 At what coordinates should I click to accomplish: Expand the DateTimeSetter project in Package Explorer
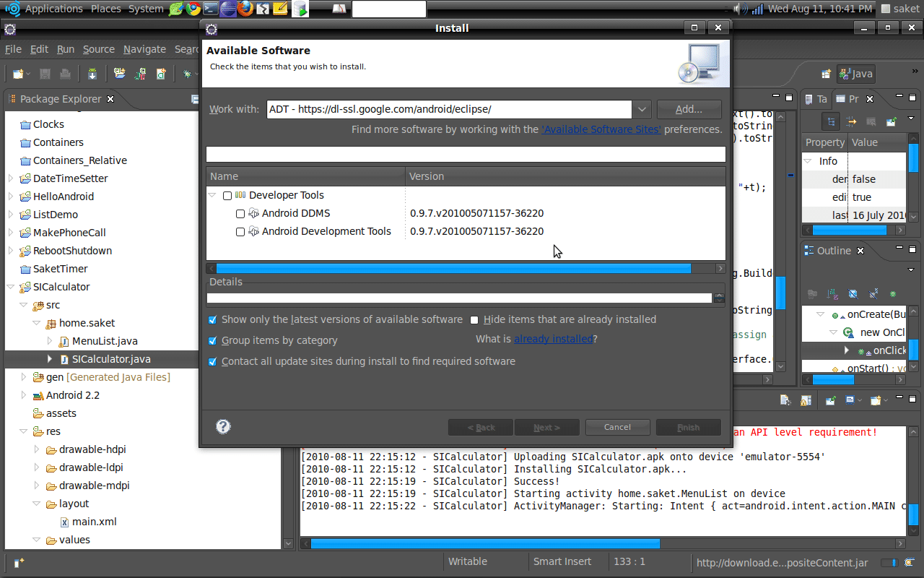11,178
